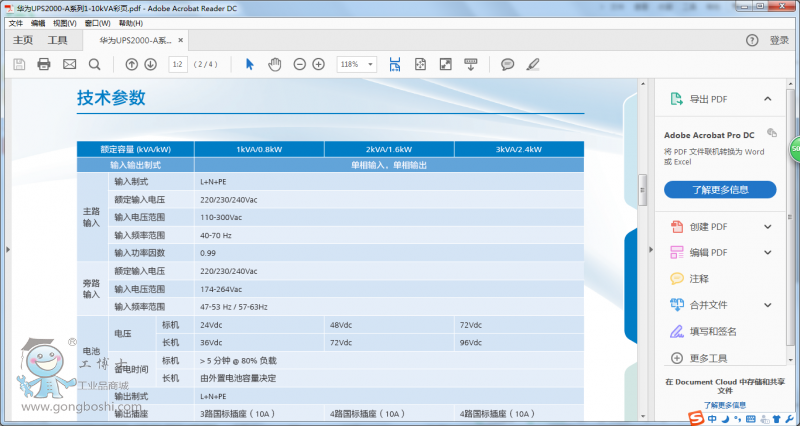Select the 华为UPS2000-A系 document tab

(136, 40)
